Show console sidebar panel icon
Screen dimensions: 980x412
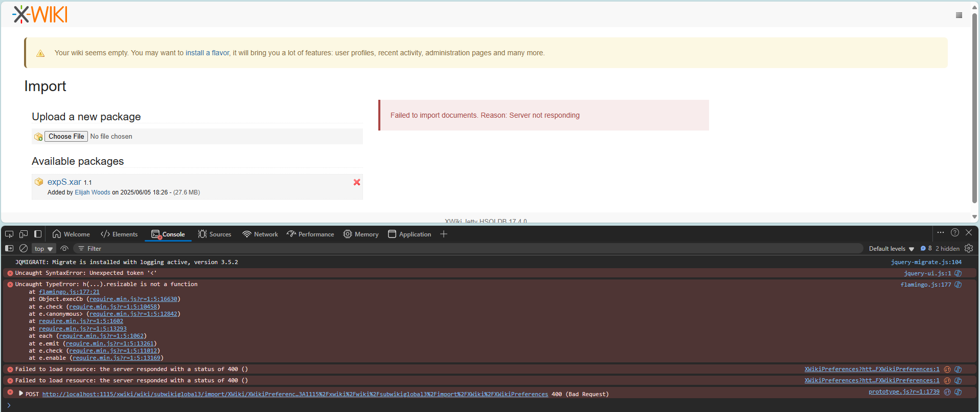[x=9, y=248]
